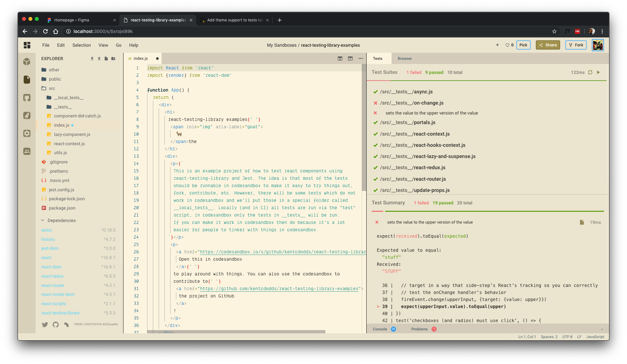Expand the bottom console panel chevron

[x=602, y=329]
